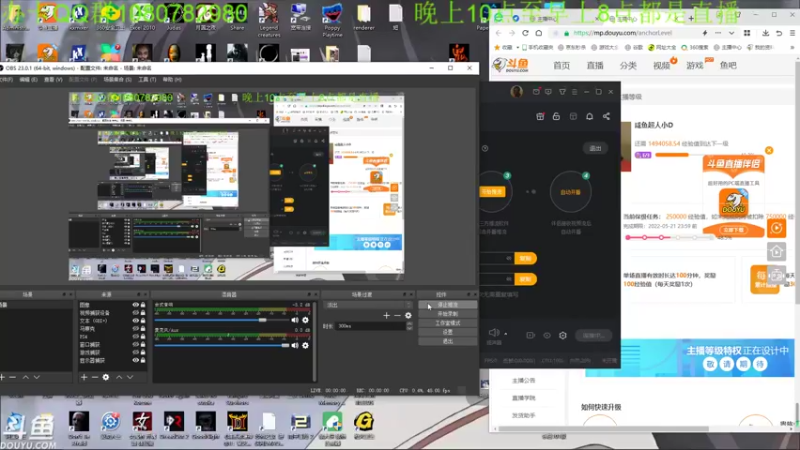Click 设置 button in OBS controls

click(448, 332)
